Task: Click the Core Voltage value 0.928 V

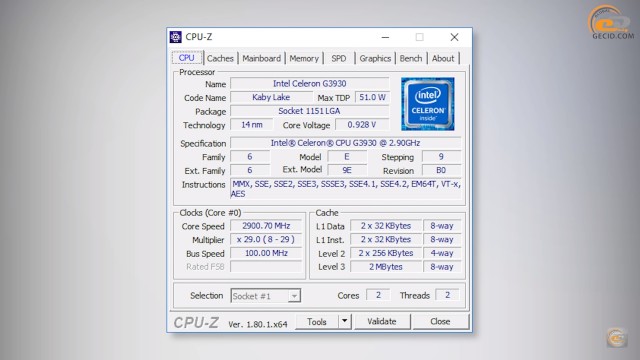Action: click(x=362, y=124)
